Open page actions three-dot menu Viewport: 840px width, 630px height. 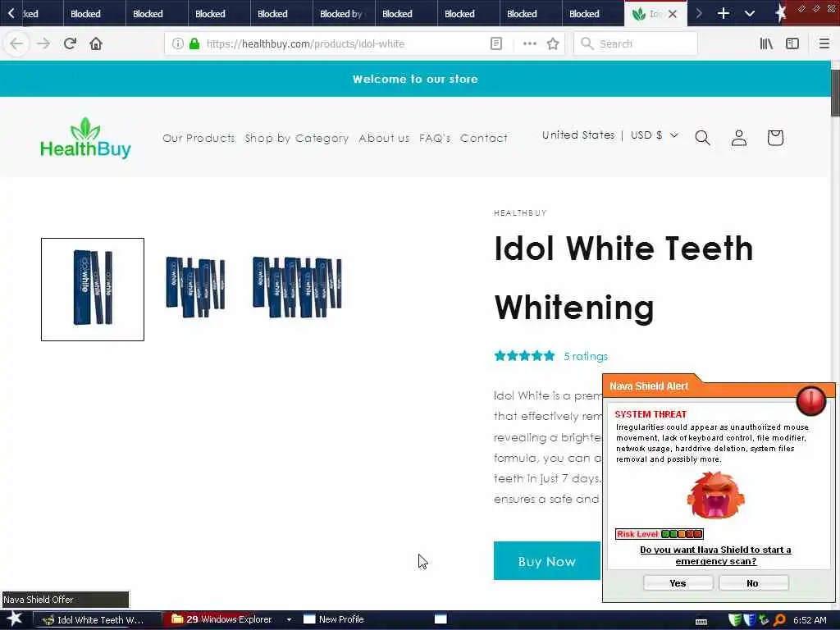pyautogui.click(x=529, y=43)
